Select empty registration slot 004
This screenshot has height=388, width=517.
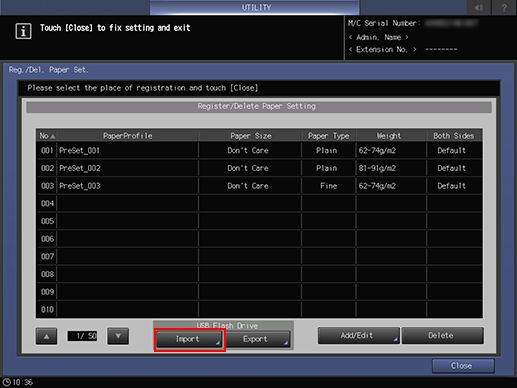[x=259, y=203]
